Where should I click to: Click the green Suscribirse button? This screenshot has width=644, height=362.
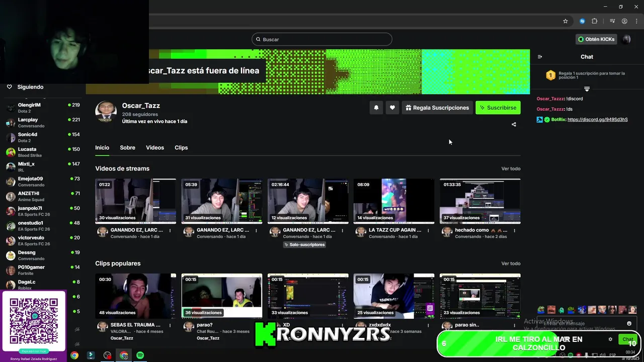(498, 108)
